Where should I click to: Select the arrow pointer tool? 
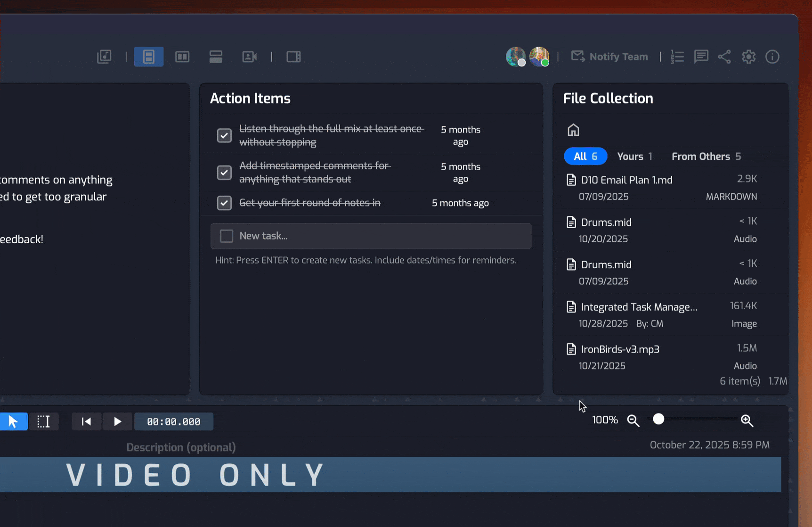(x=13, y=421)
